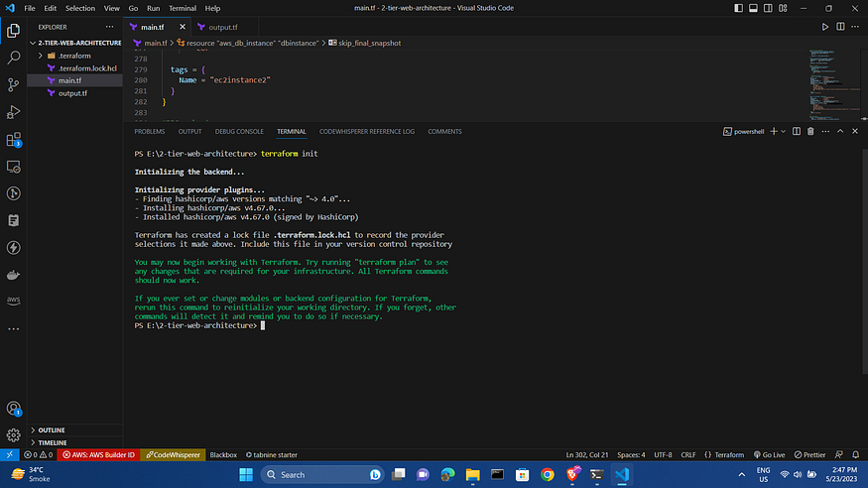Viewport: 868px width, 488px height.
Task: Open Windows Start menu
Action: point(246,475)
